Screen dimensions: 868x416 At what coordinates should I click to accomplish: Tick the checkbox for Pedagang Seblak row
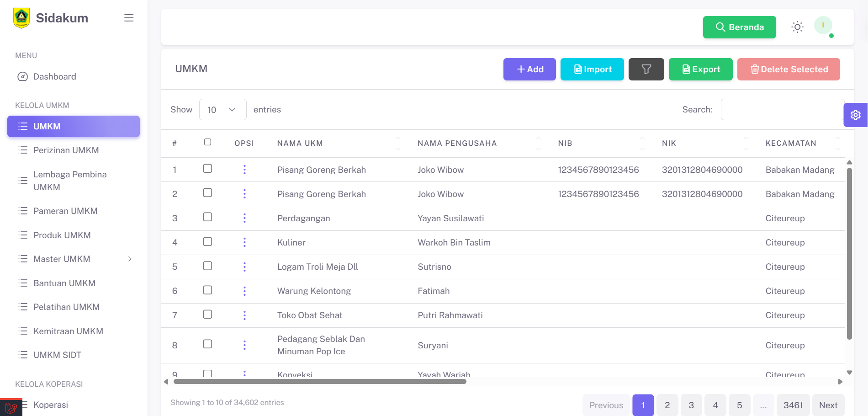click(x=207, y=344)
